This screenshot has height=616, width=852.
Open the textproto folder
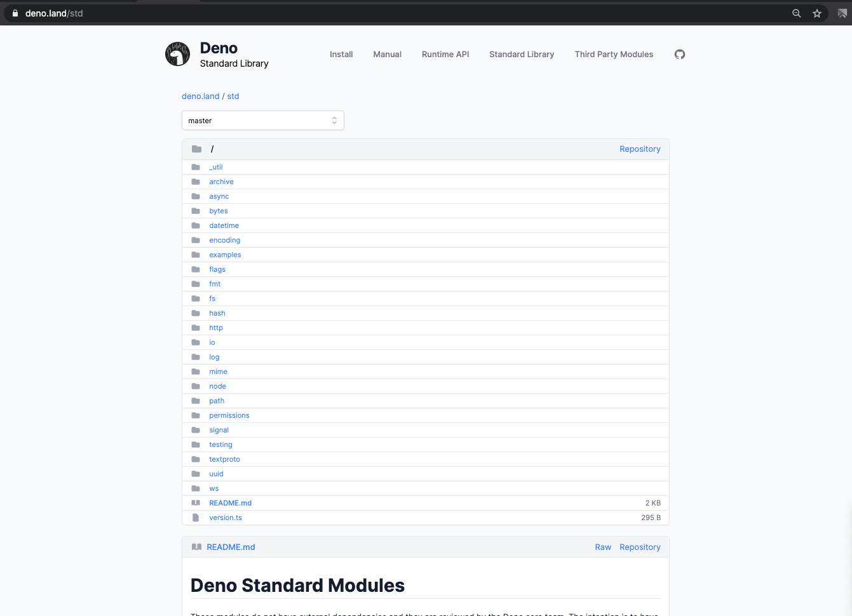(225, 459)
